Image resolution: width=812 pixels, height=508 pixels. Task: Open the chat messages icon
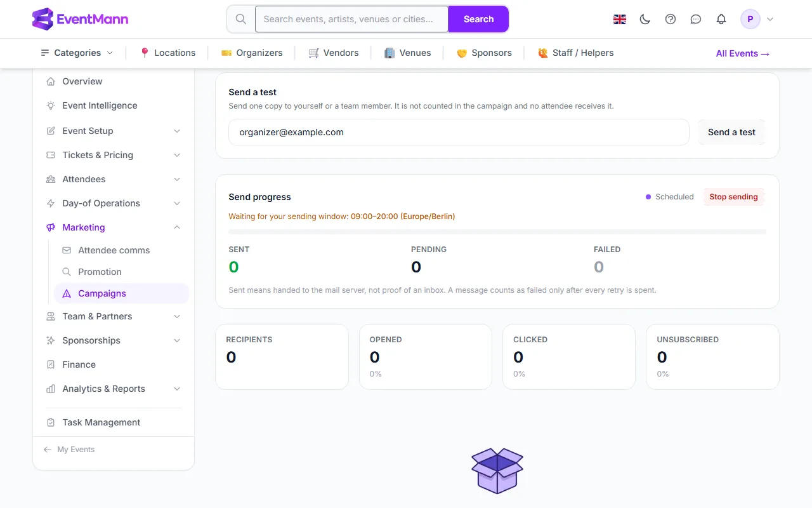(696, 19)
